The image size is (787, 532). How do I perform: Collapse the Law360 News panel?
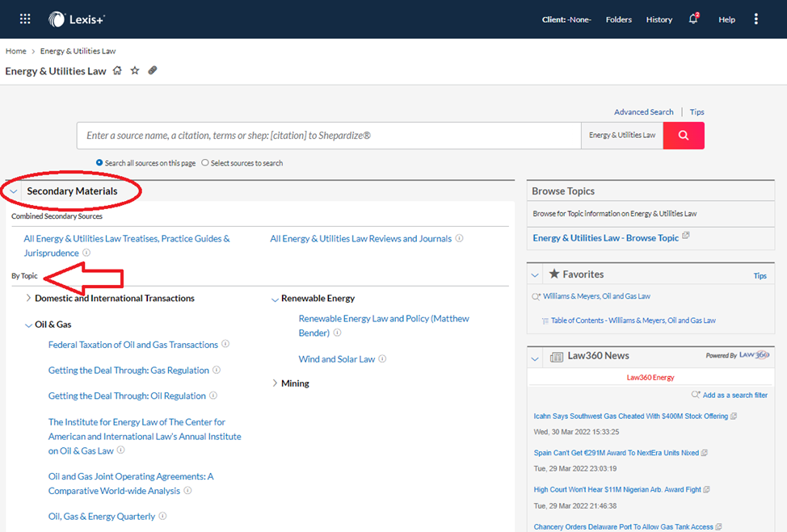(x=535, y=358)
